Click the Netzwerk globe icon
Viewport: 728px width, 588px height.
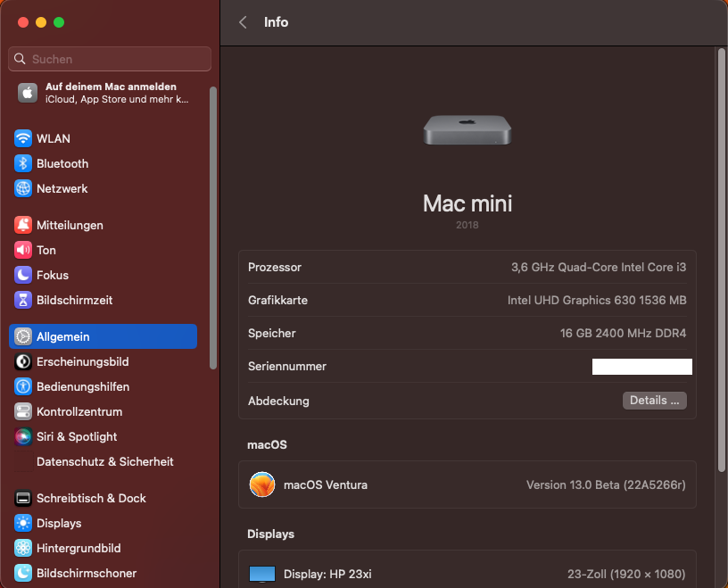[23, 188]
